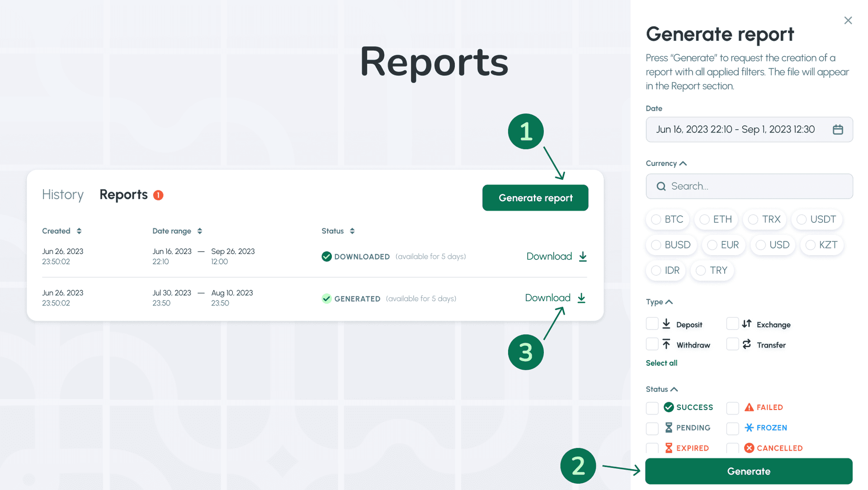The height and width of the screenshot is (490, 868).
Task: Select the USDT currency option
Action: pos(816,219)
